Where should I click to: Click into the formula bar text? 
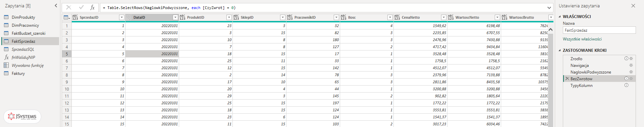pos(322,8)
